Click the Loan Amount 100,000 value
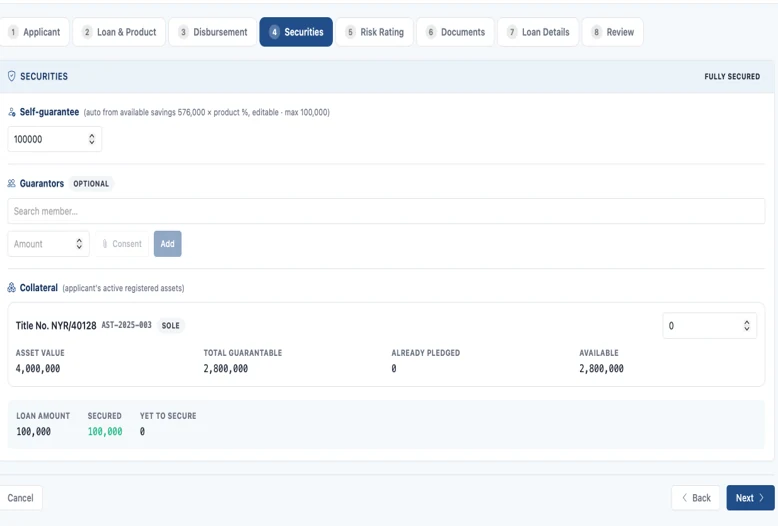The height and width of the screenshot is (526, 778). click(x=33, y=432)
